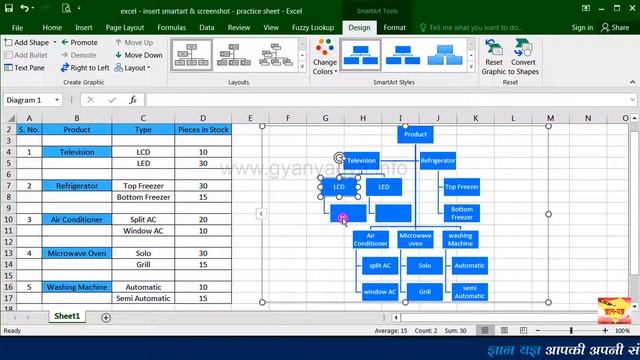Click the zoom slider handle
Image resolution: width=640 pixels, height=360 pixels.
point(571,331)
